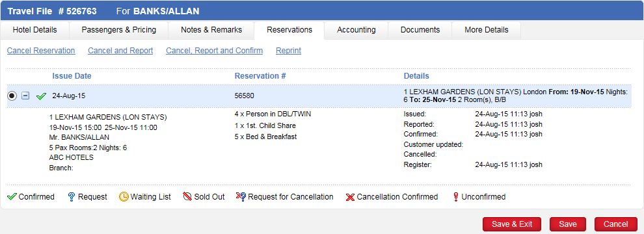Select the reservation 56580 radio button

pyautogui.click(x=12, y=96)
